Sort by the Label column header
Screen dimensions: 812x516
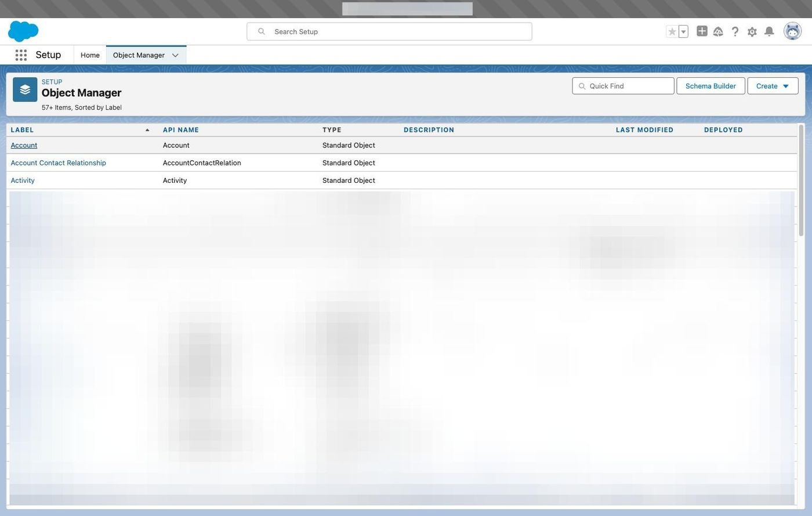[22, 130]
